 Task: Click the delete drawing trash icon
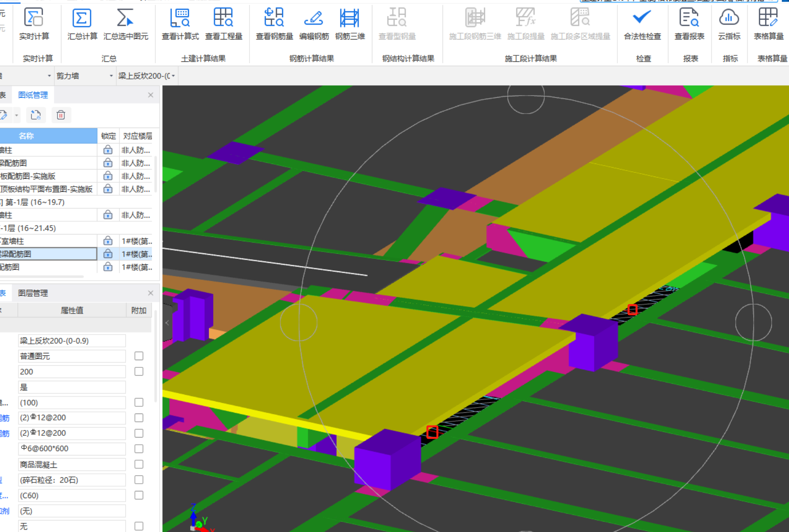tap(61, 115)
